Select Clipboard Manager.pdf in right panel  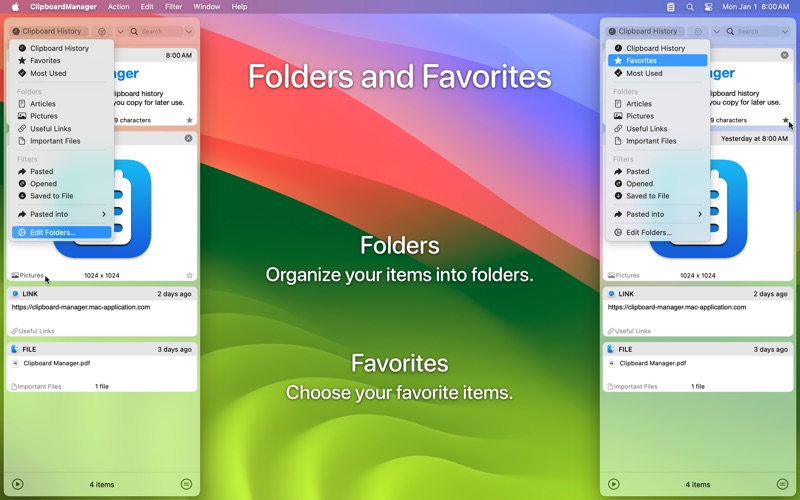pyautogui.click(x=653, y=363)
